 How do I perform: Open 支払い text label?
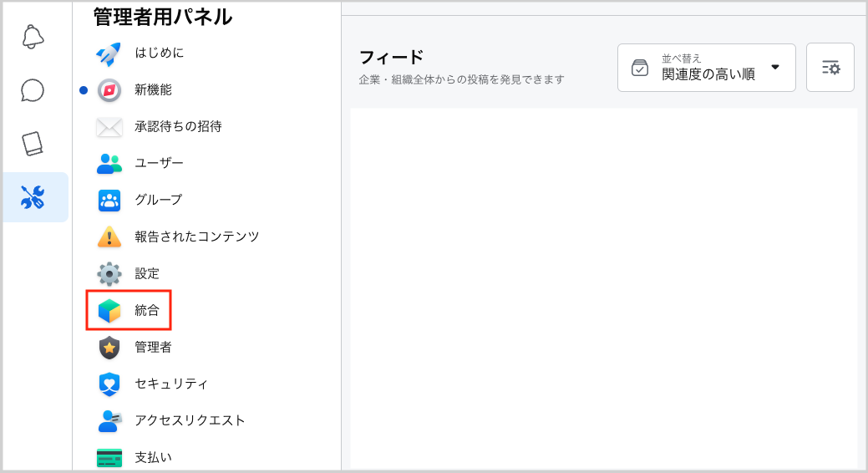(x=153, y=457)
